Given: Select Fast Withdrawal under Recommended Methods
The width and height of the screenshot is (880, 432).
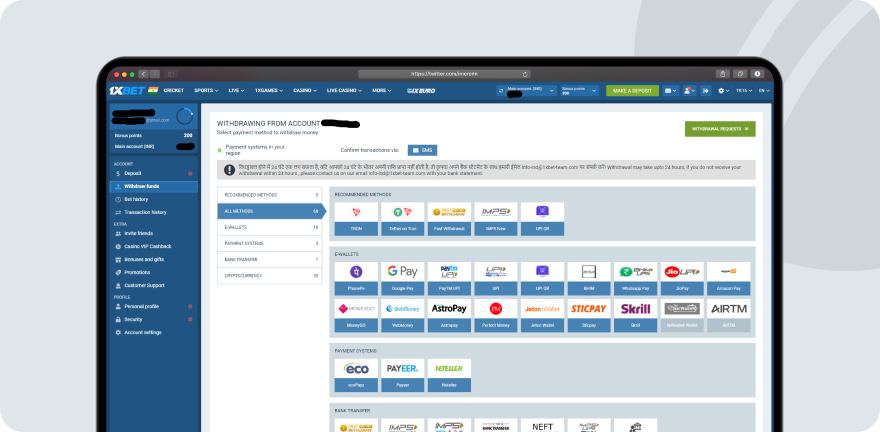Looking at the screenshot, I should pyautogui.click(x=449, y=219).
